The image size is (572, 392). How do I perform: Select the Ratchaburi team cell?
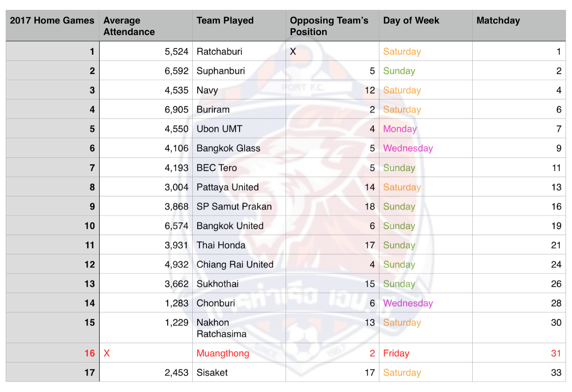tap(239, 51)
